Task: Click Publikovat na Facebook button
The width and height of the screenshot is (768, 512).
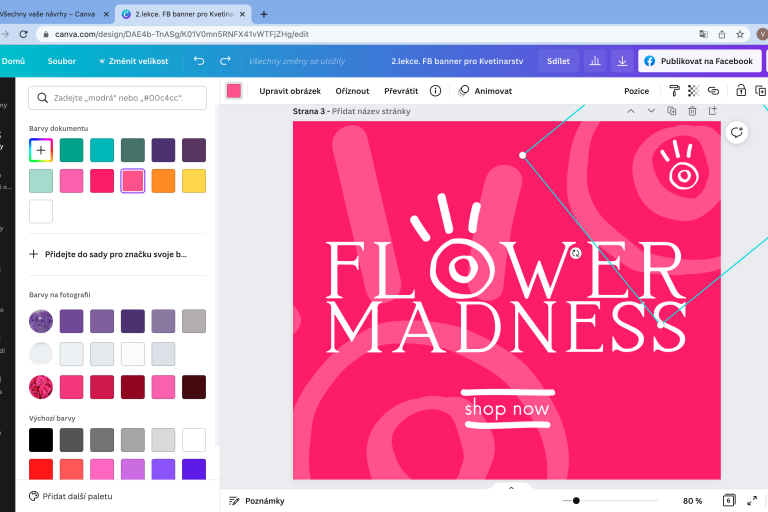Action: coord(700,61)
